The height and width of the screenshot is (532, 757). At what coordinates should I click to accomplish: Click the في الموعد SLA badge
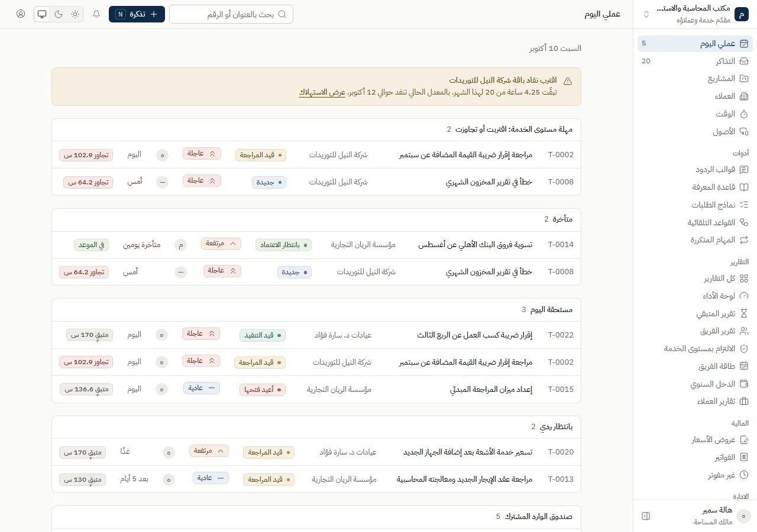tap(91, 245)
